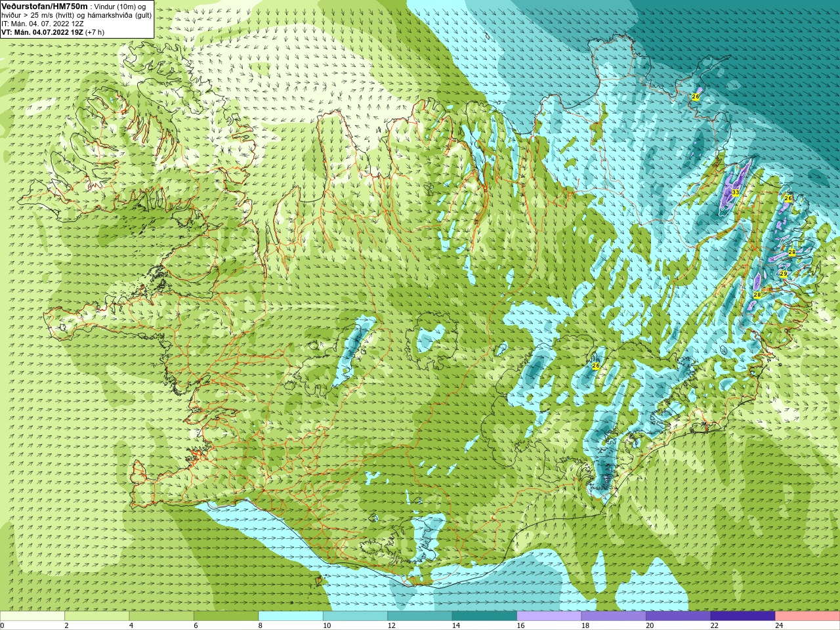This screenshot has height=630, width=840.
Task: Click the legend scale number 8
Action: (x=261, y=625)
